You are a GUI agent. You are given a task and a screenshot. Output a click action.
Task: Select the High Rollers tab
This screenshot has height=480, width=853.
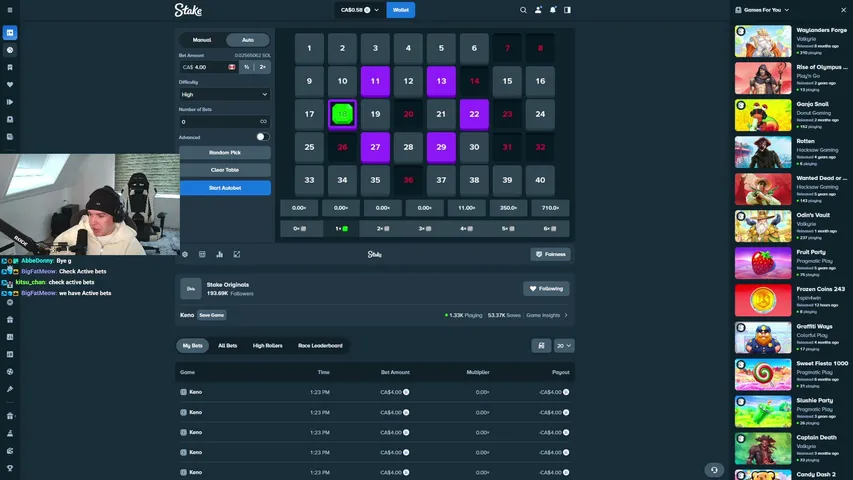[x=268, y=346]
